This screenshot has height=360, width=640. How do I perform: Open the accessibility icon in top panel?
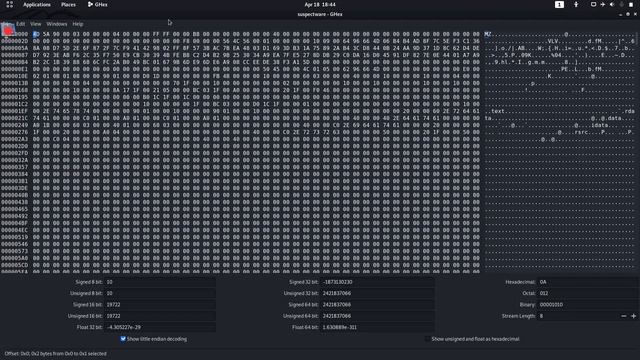[x=576, y=4]
